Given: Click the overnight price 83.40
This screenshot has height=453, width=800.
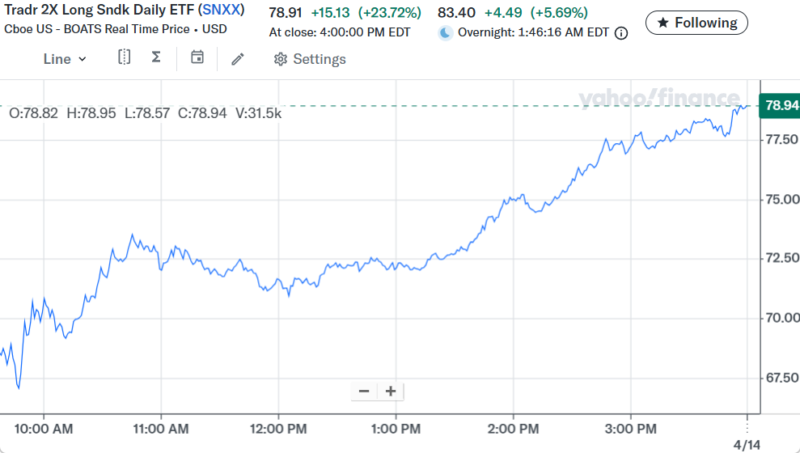Looking at the screenshot, I should point(459,13).
